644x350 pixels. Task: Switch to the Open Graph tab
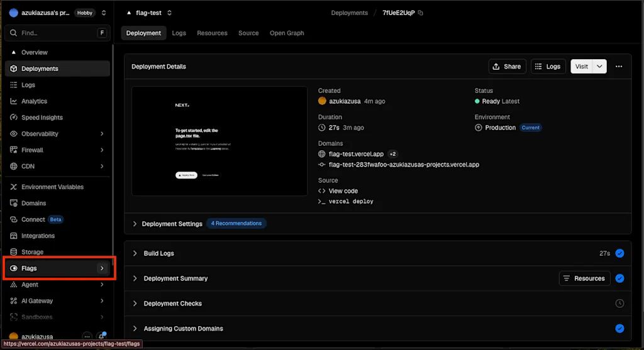287,33
